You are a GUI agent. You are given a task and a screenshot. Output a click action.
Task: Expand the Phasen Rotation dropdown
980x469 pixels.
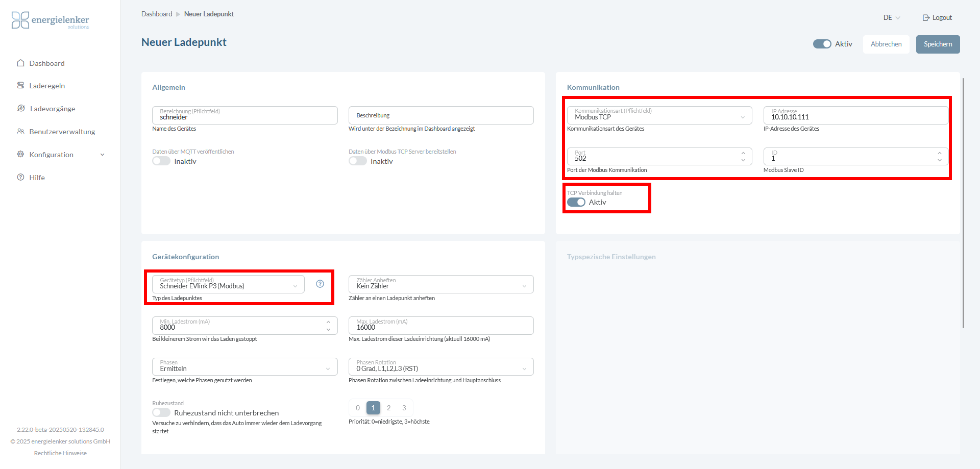pyautogui.click(x=440, y=367)
